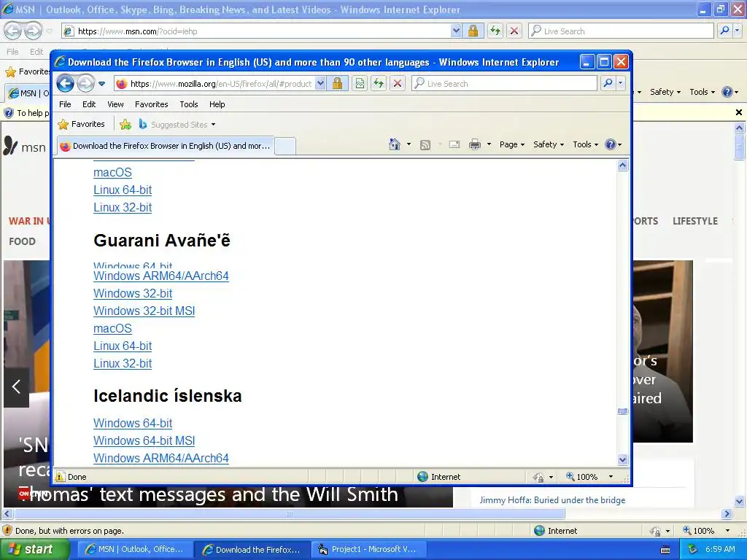Open search provider dropdown in front window
The height and width of the screenshot is (560, 747).
[620, 84]
